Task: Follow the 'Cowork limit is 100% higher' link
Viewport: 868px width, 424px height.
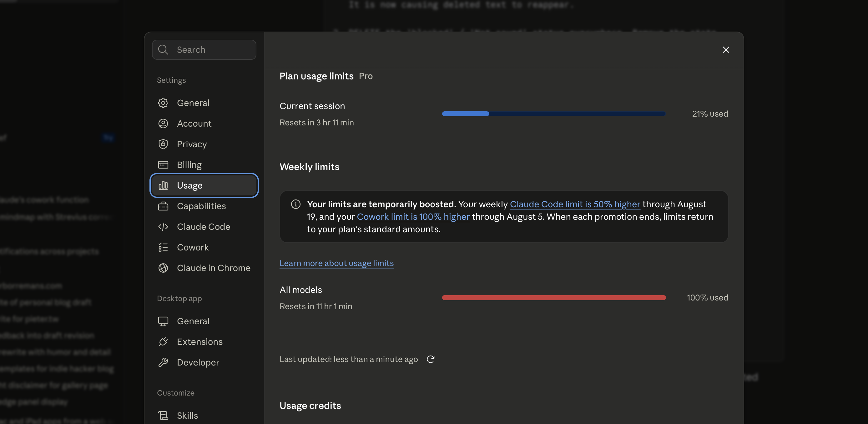Action: (413, 217)
